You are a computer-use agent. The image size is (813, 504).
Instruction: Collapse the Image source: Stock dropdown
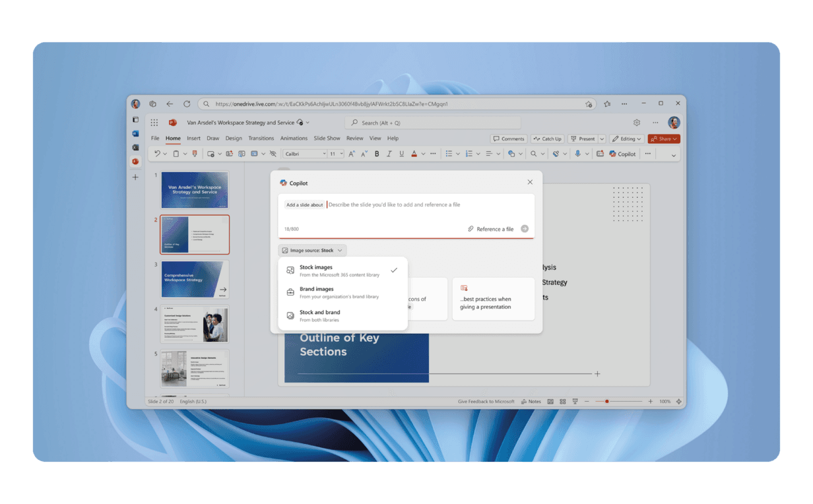(312, 251)
